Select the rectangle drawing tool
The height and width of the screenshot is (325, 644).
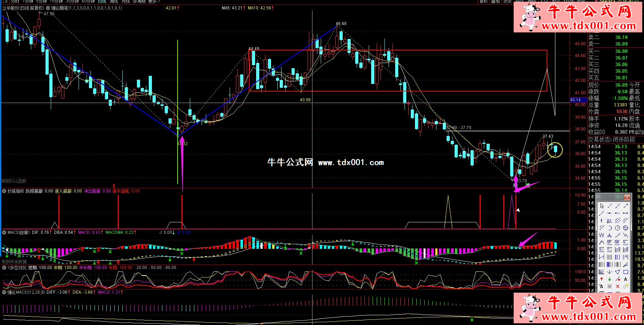626,272
